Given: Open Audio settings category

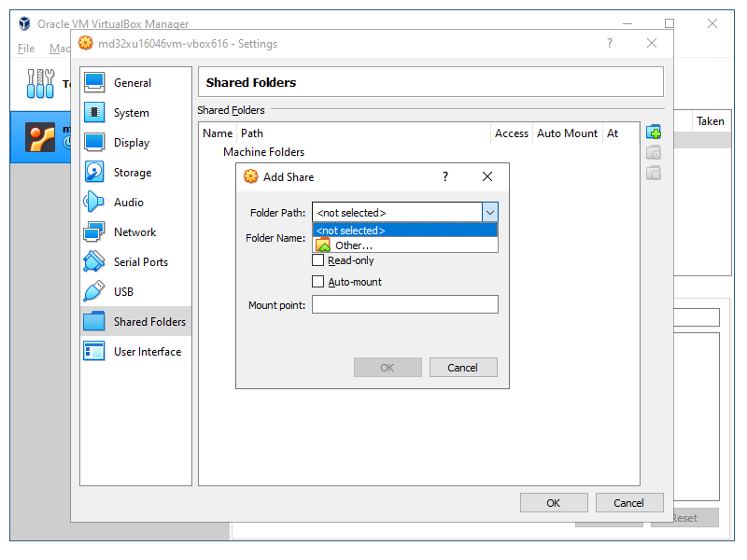Looking at the screenshot, I should (x=128, y=203).
